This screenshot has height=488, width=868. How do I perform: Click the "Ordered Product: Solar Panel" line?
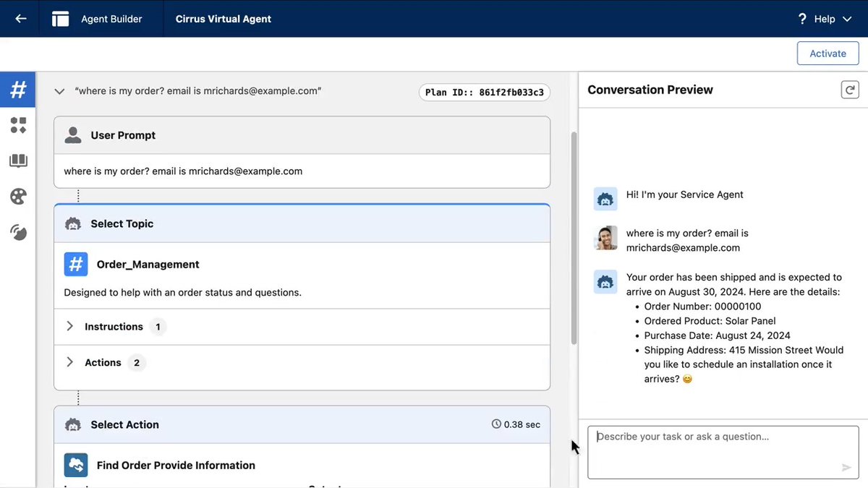pos(710,321)
